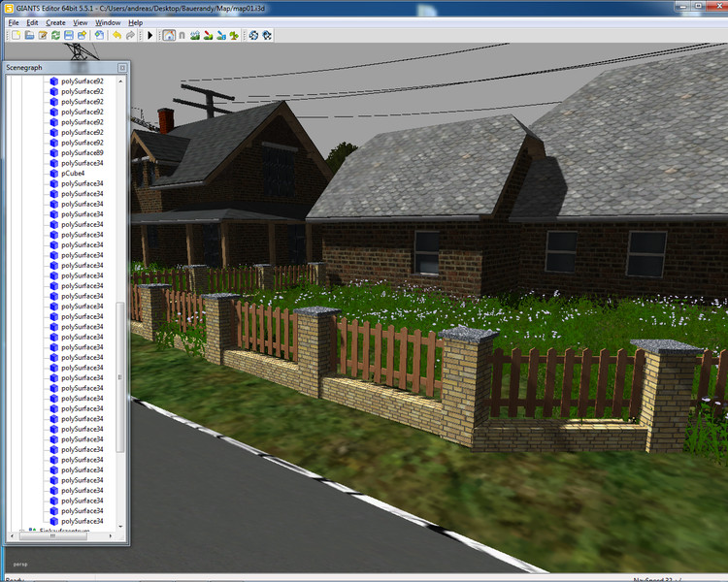
Task: Start the game preview with Play arrow
Action: [x=149, y=35]
